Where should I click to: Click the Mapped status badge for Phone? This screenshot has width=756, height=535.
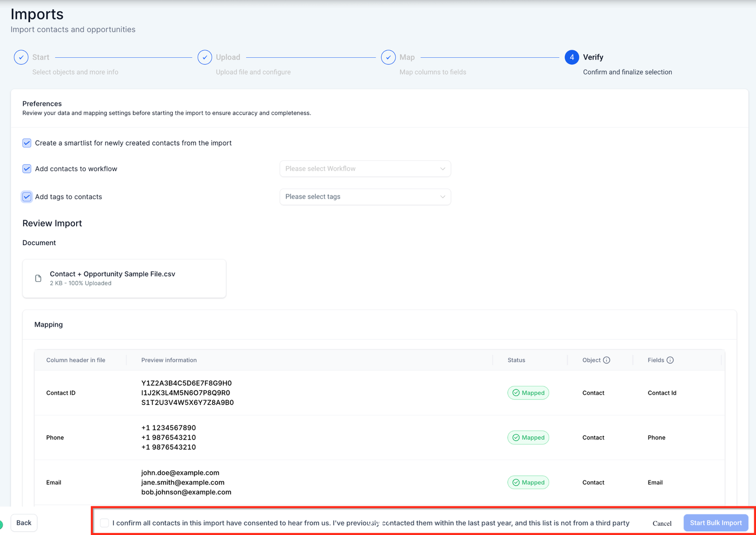coord(528,438)
